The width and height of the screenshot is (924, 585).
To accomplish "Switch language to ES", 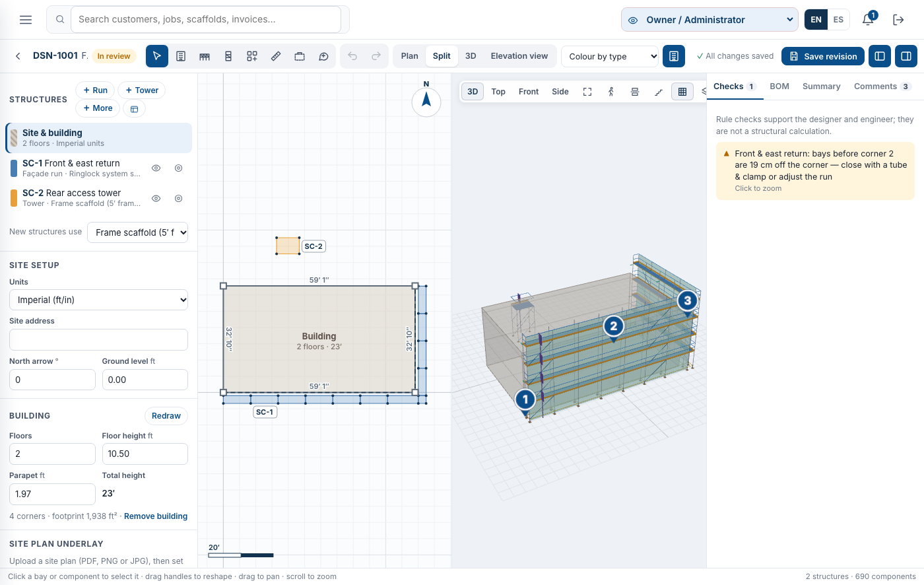I will (838, 20).
